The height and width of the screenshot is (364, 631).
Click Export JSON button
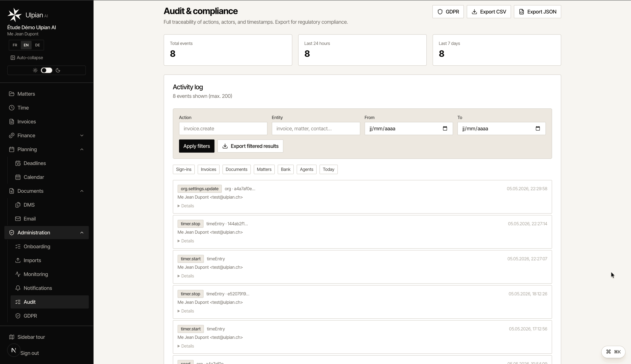click(537, 12)
